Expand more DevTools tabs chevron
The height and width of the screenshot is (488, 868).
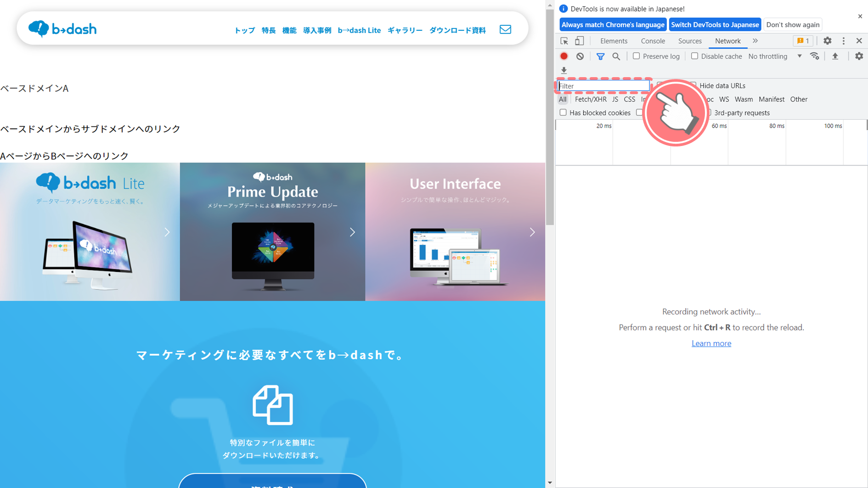coord(755,41)
